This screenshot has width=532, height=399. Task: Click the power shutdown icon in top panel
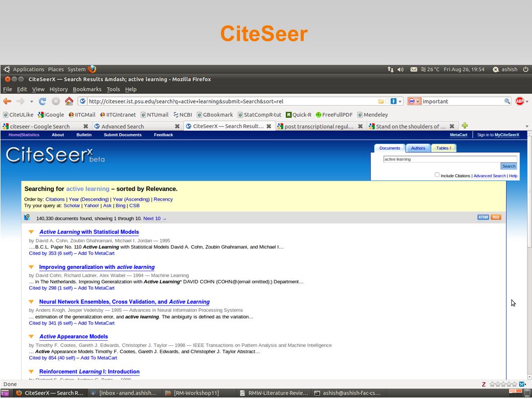point(525,69)
